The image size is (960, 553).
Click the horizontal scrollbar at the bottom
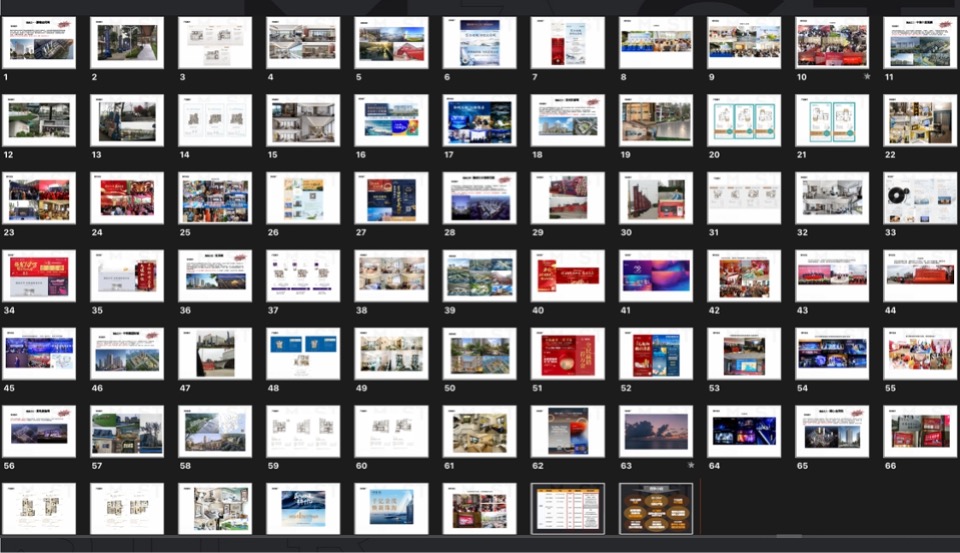789,536
